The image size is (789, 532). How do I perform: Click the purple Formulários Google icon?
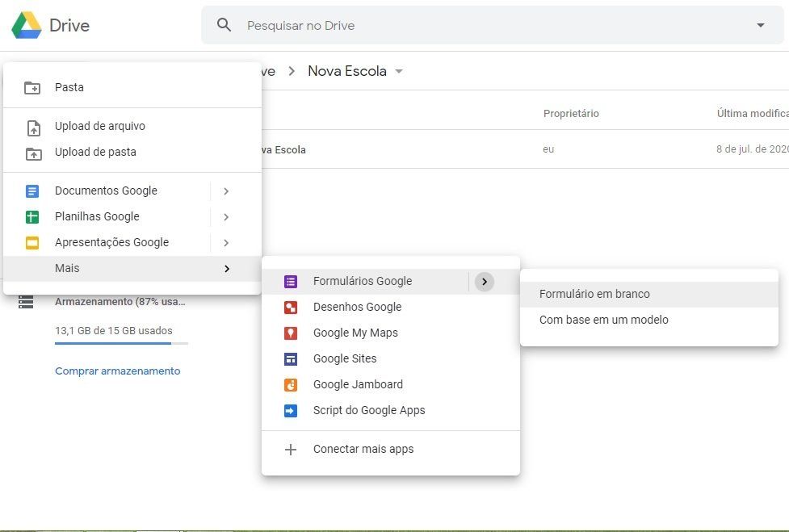click(291, 282)
